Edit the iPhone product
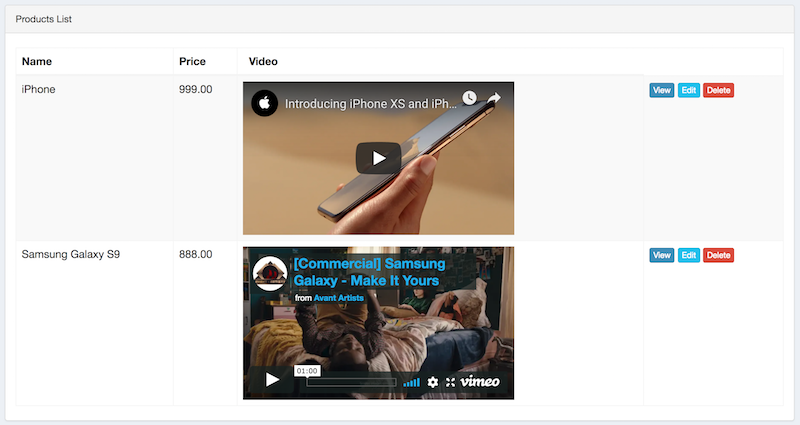Image resolution: width=800 pixels, height=425 pixels. [x=688, y=90]
